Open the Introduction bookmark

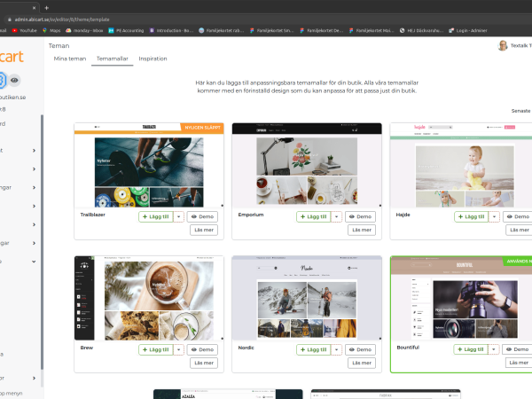coord(171,30)
